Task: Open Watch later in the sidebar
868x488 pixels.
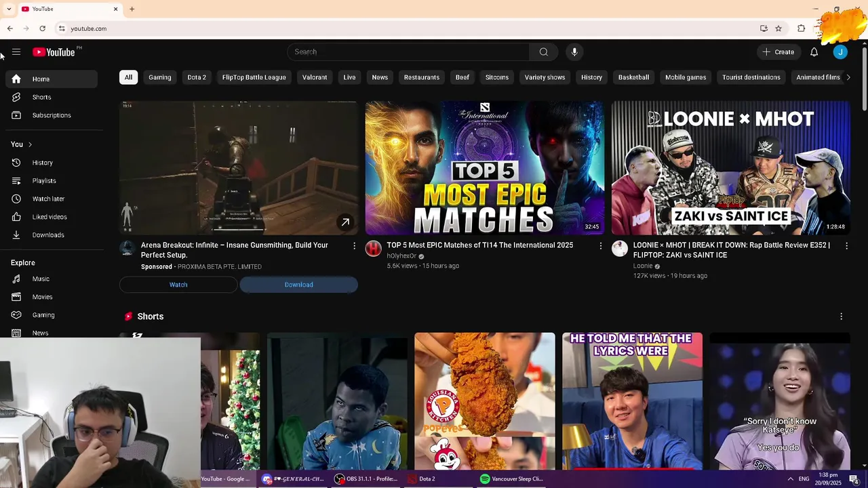Action: tap(52, 199)
